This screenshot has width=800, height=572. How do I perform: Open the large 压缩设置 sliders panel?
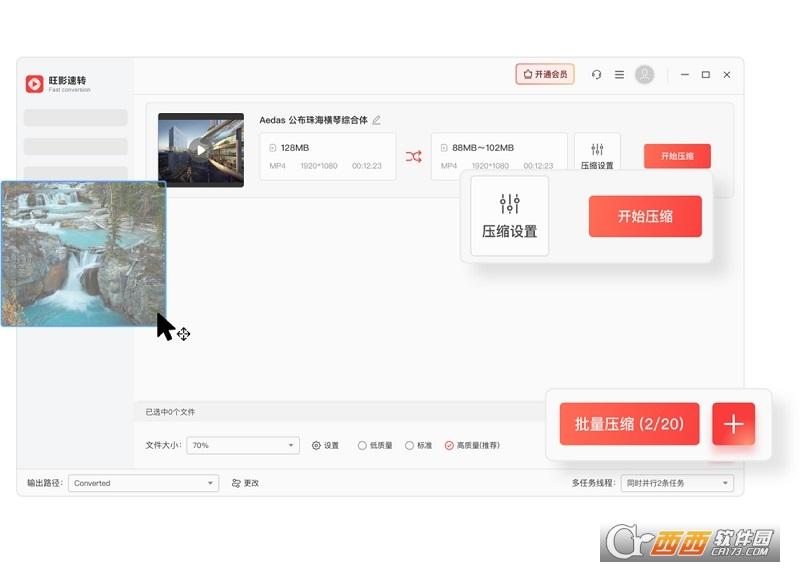point(510,216)
